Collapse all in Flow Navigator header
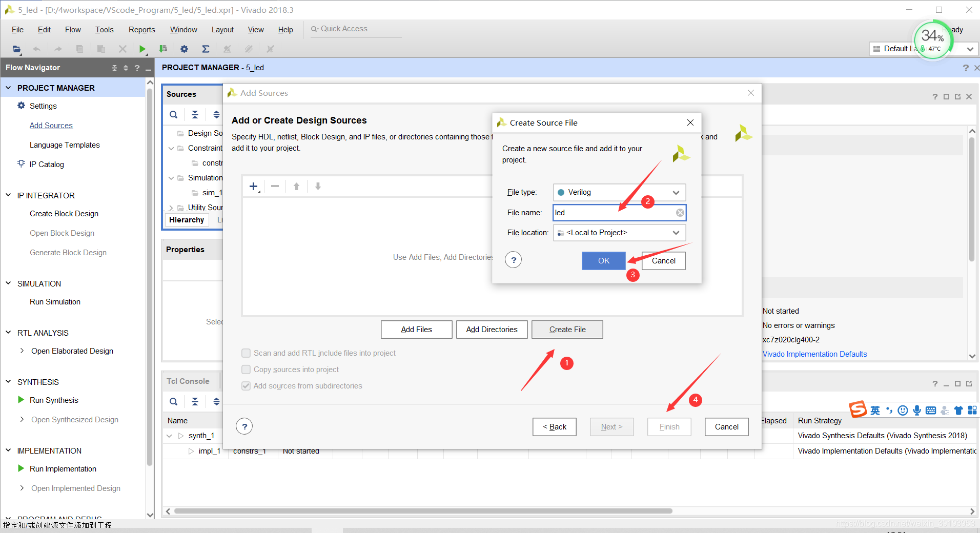 pyautogui.click(x=114, y=68)
